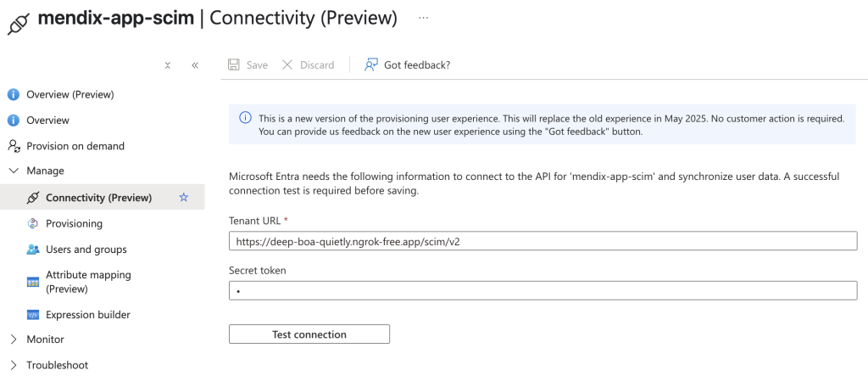
Task: Collapse the Manage section chevron
Action: tap(14, 171)
